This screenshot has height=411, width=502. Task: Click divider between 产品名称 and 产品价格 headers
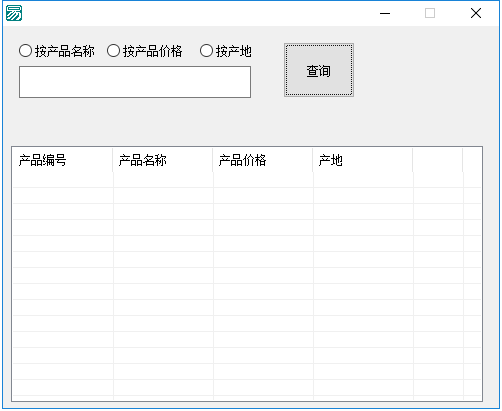(x=213, y=160)
